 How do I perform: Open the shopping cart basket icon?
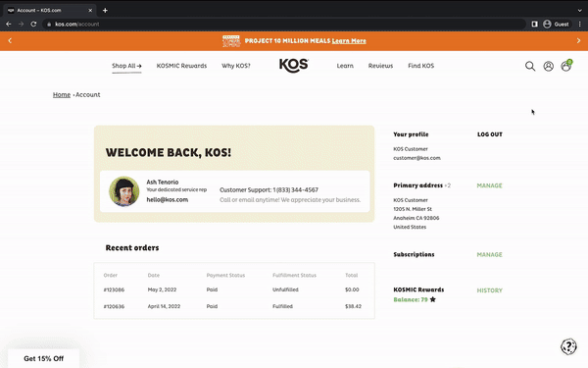[x=566, y=66]
